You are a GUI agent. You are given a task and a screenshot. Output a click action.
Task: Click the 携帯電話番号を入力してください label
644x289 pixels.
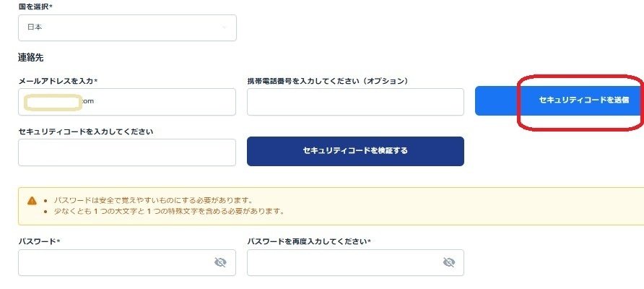[x=328, y=82]
